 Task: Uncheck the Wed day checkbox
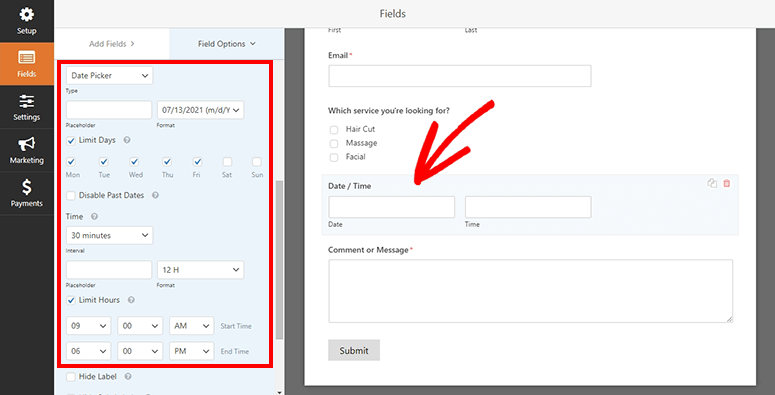134,162
